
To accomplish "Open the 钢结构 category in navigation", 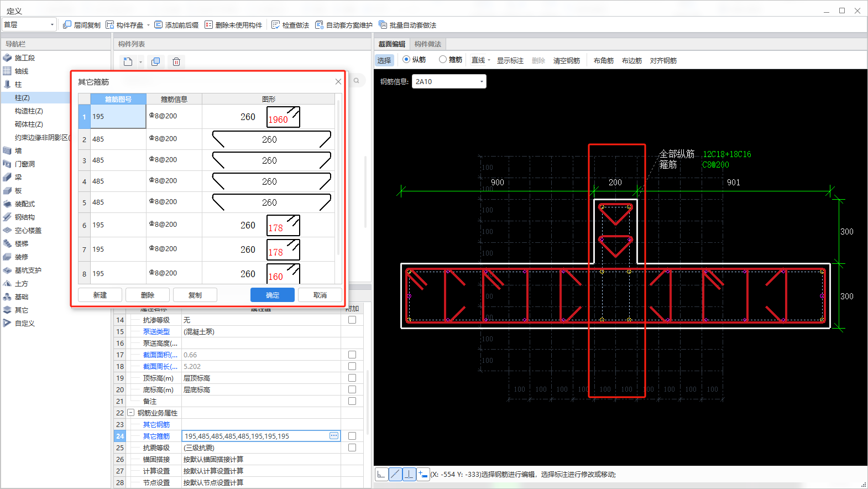I will click(25, 217).
